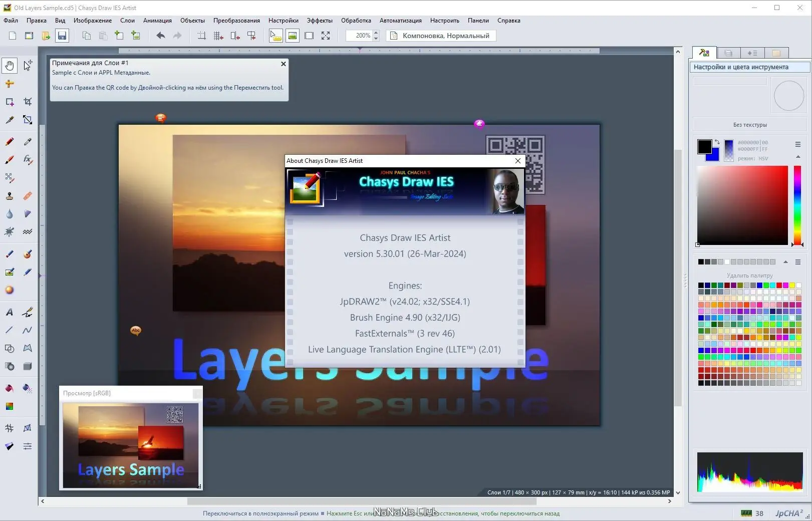Viewport: 812px width, 521px height.
Task: Open the Компоновка, Нормальный blend mode dropdown
Action: (441, 36)
